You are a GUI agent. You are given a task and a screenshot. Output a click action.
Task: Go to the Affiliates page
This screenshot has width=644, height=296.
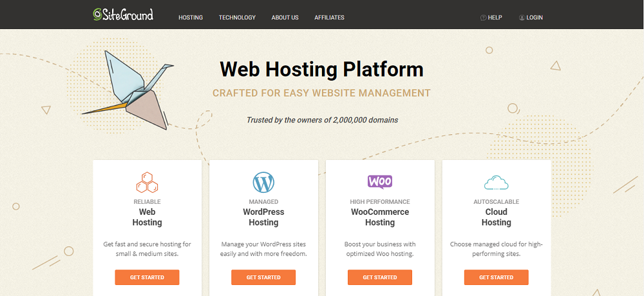[x=329, y=17]
